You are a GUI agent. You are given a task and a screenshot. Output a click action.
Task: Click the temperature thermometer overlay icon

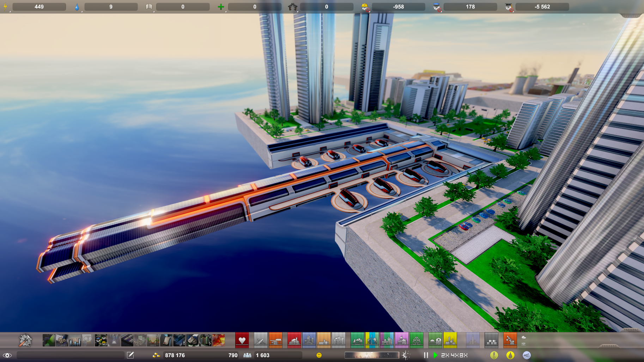(494, 355)
